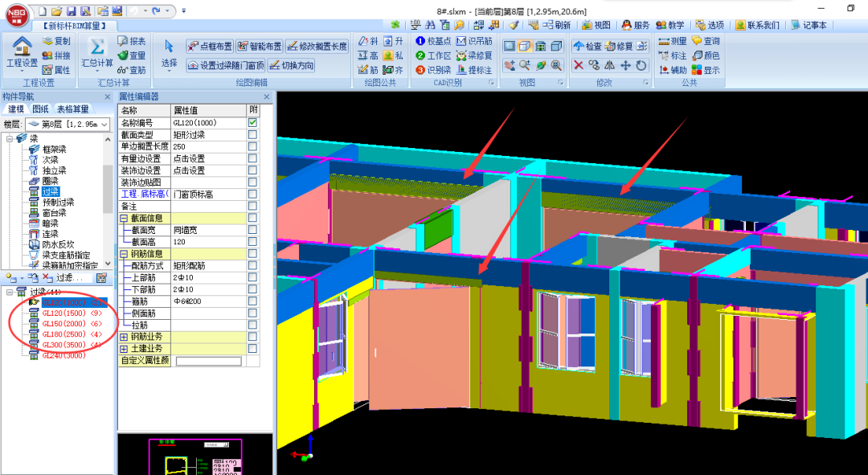The image size is (868, 475).
Task: Open 属性 properties in ribbon
Action: click(x=56, y=70)
